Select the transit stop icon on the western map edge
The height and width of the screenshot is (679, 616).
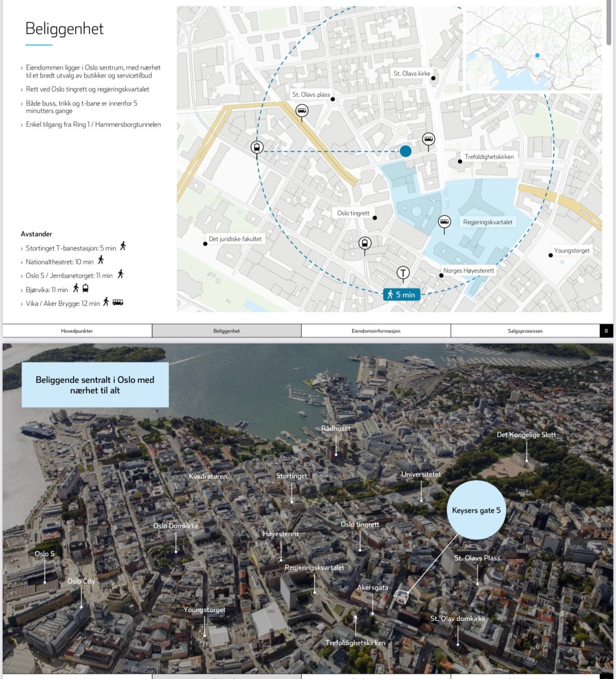click(x=256, y=148)
